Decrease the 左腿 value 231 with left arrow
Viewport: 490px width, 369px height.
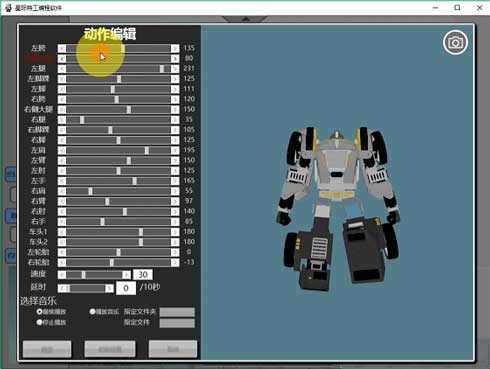[62, 69]
